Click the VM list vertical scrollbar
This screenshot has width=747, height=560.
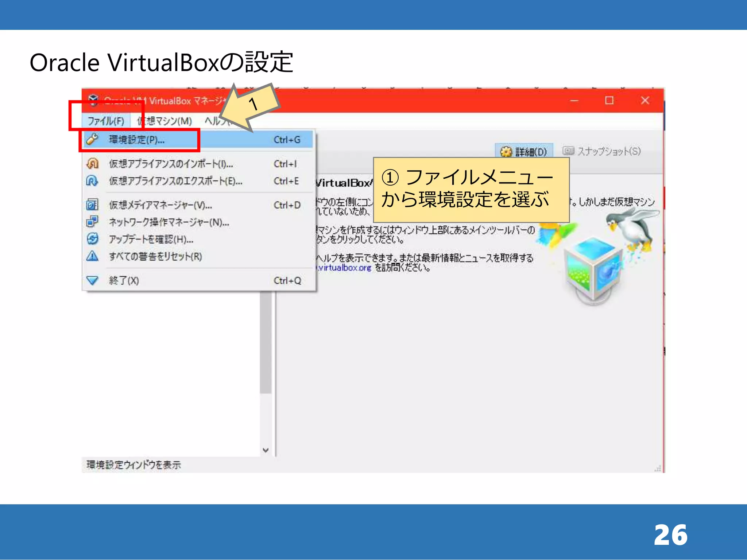[x=266, y=343]
